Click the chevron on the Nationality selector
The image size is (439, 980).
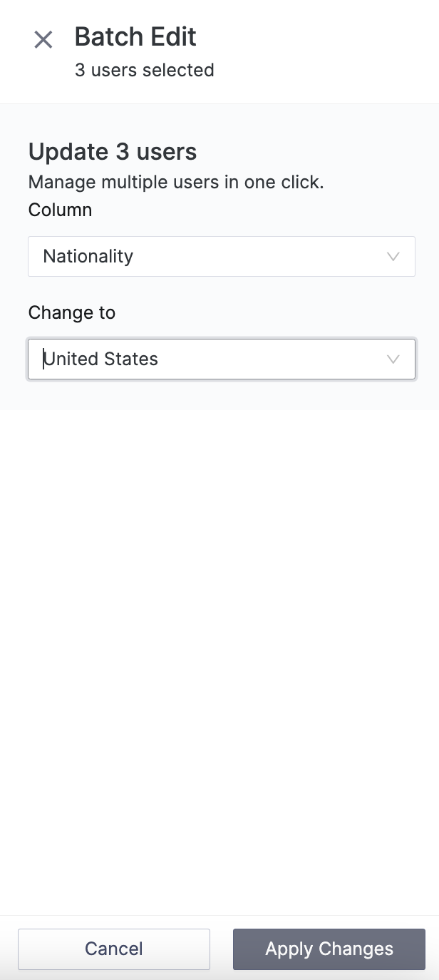(393, 256)
